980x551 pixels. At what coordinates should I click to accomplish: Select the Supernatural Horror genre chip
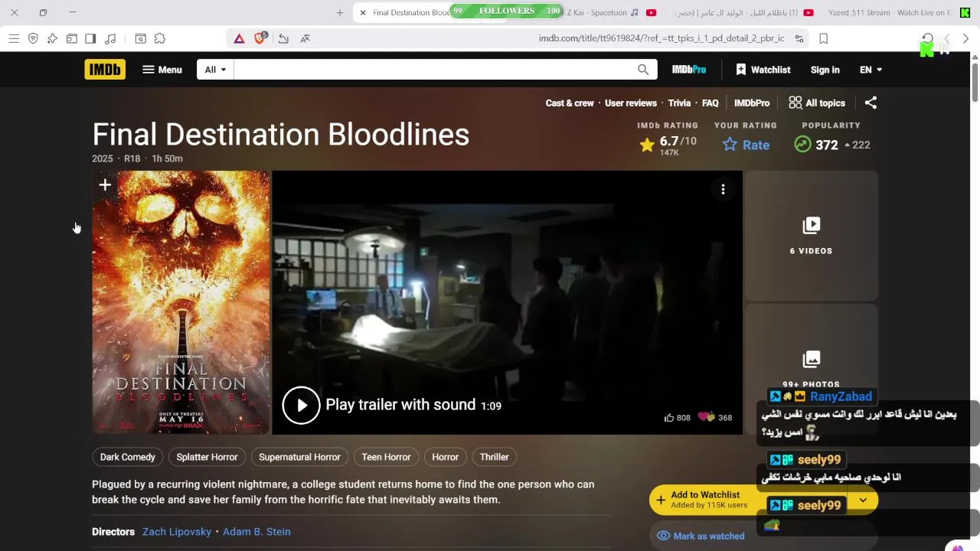pos(299,457)
